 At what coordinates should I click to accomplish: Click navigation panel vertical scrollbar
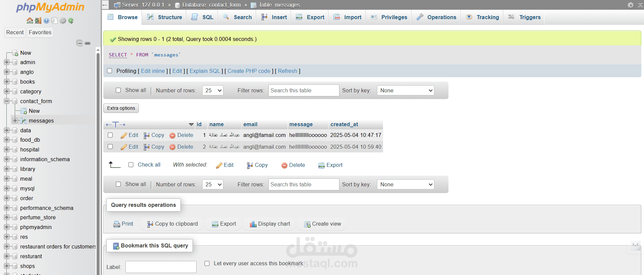(x=98, y=161)
